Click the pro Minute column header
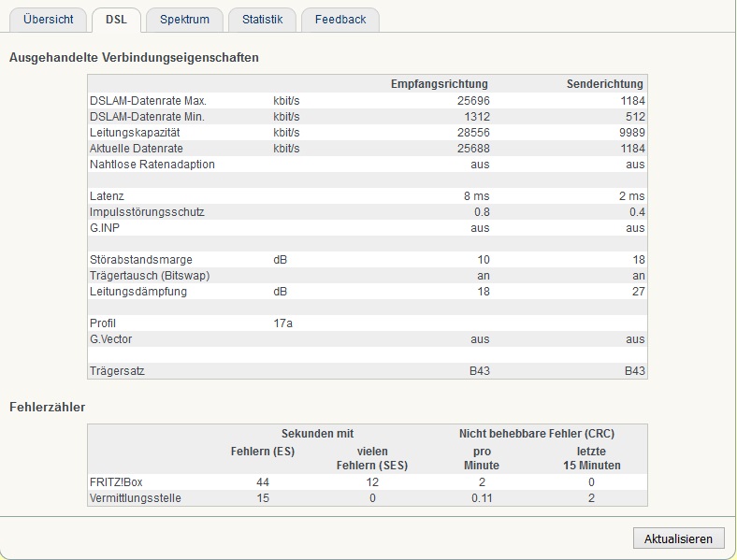This screenshot has height=560, width=737. [482, 458]
